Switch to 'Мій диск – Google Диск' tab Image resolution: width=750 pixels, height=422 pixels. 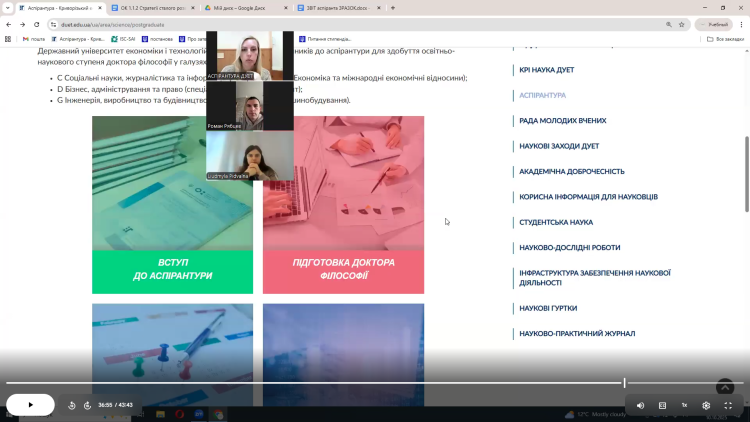[240, 7]
